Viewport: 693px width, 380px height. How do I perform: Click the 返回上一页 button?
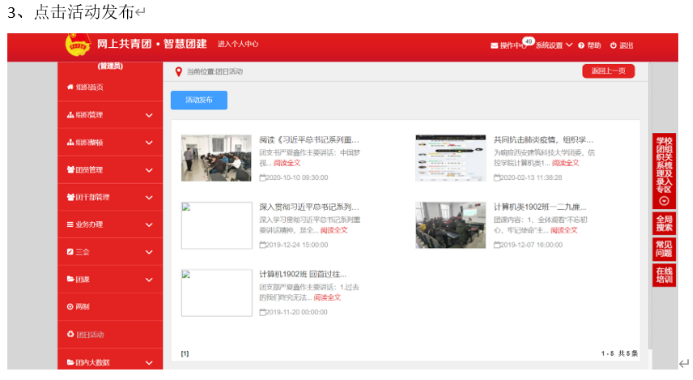608,71
